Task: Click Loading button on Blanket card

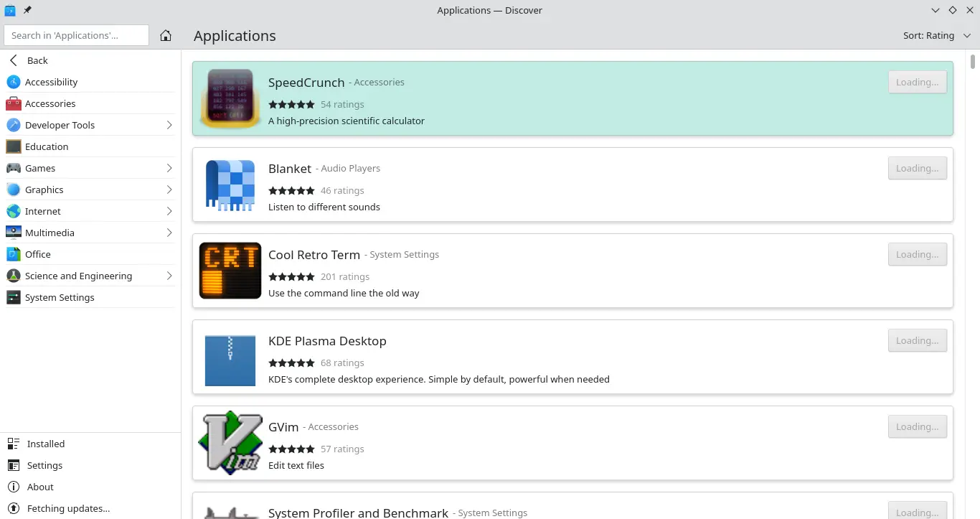Action: [917, 168]
